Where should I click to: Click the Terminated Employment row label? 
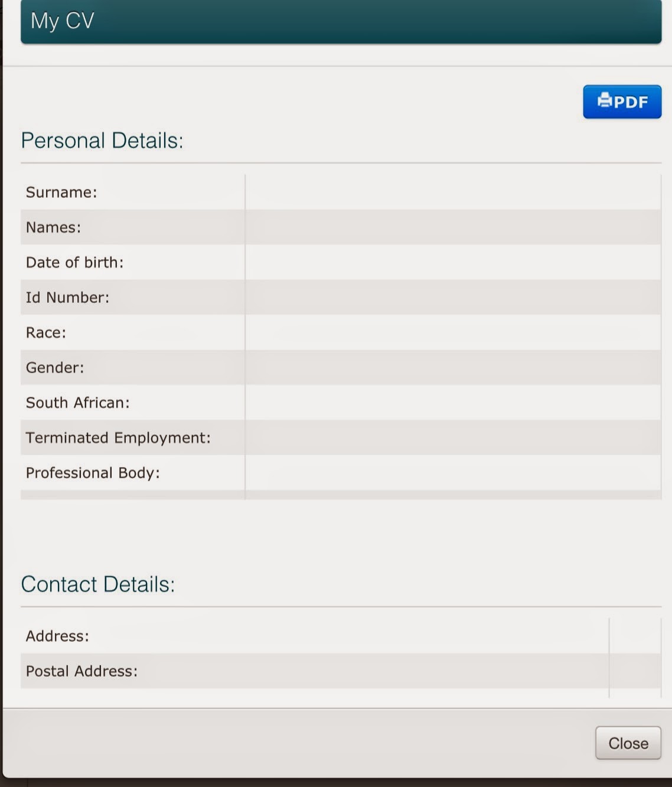click(118, 437)
